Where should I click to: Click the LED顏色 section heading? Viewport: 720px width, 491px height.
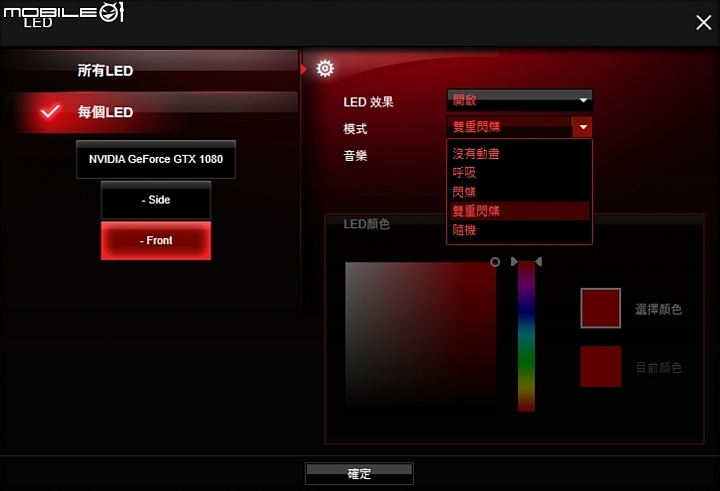pyautogui.click(x=366, y=224)
